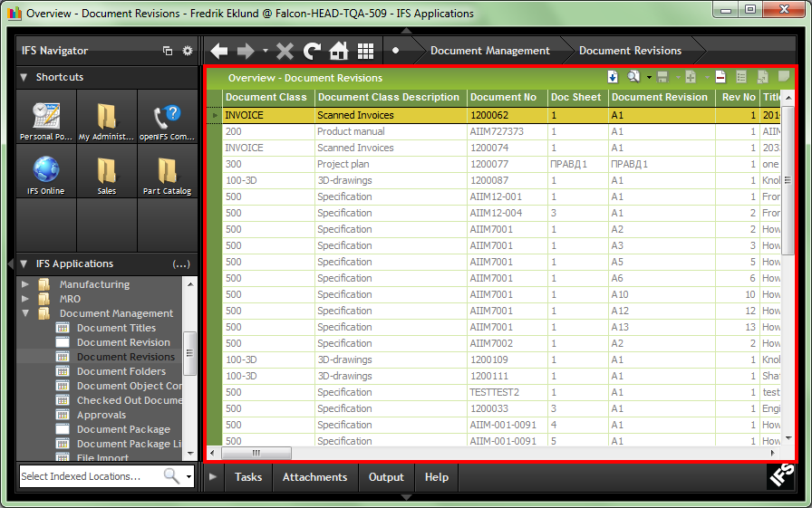Open the Personal Portal shortcut
The image size is (812, 508).
coord(46,116)
